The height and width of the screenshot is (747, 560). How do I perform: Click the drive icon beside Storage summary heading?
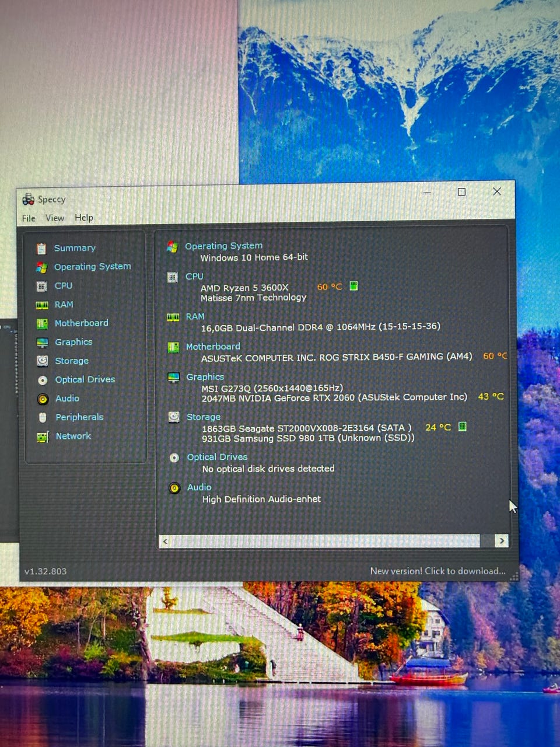174,417
